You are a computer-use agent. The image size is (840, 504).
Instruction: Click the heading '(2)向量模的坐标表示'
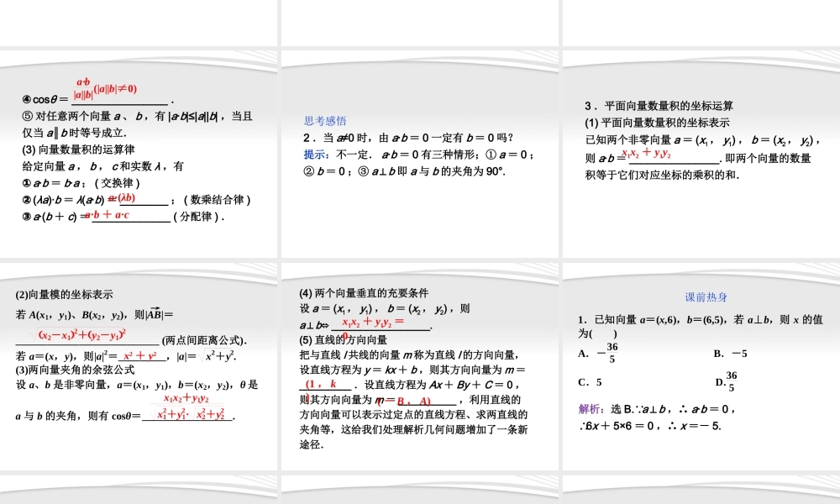point(65,295)
